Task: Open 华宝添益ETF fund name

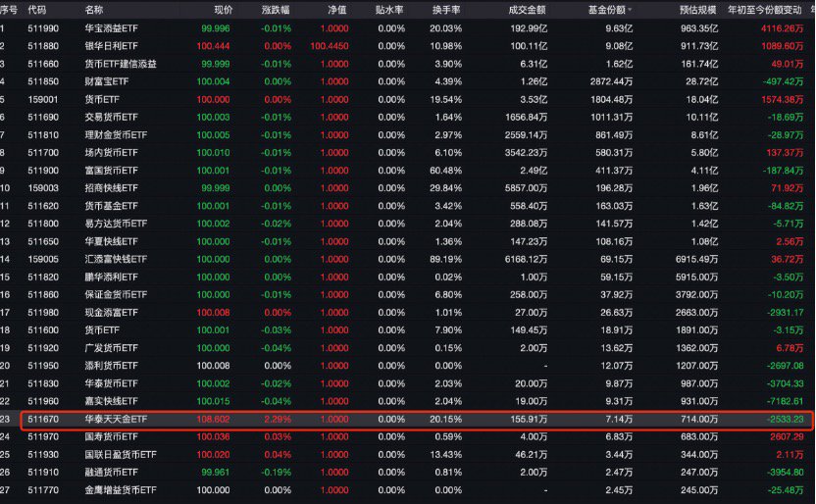Action: (112, 28)
